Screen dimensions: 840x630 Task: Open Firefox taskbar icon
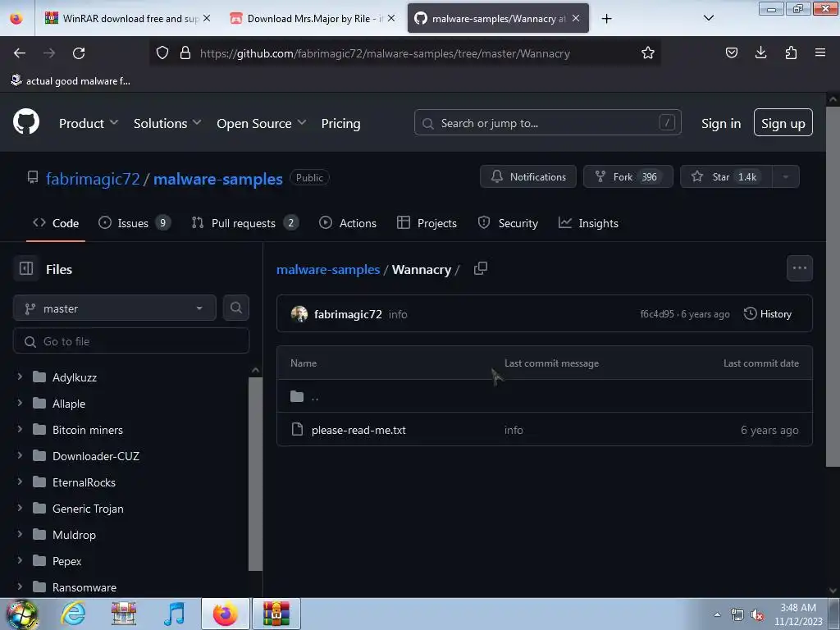point(225,614)
